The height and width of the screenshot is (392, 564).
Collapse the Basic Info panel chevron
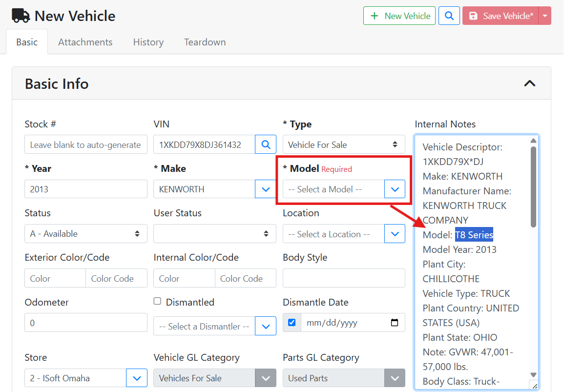[x=529, y=83]
